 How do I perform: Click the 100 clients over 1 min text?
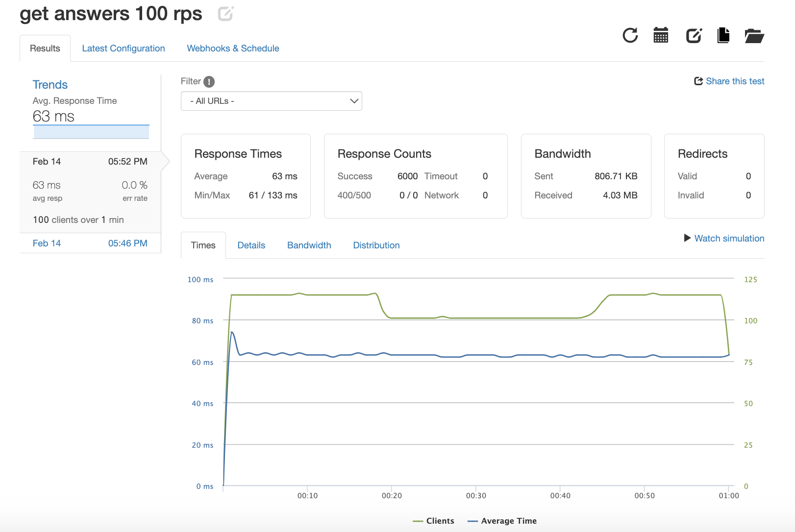click(x=78, y=220)
